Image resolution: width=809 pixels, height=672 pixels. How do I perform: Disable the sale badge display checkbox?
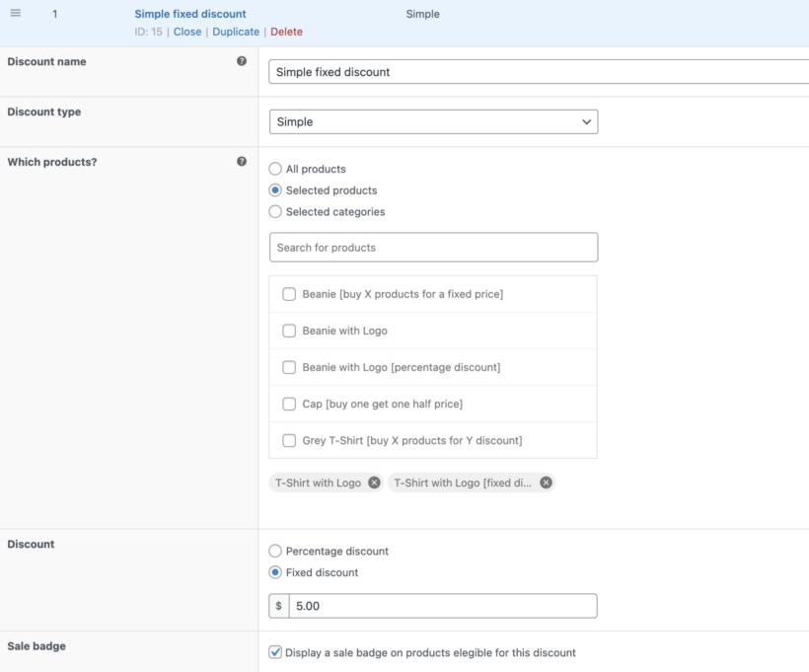[x=274, y=652]
